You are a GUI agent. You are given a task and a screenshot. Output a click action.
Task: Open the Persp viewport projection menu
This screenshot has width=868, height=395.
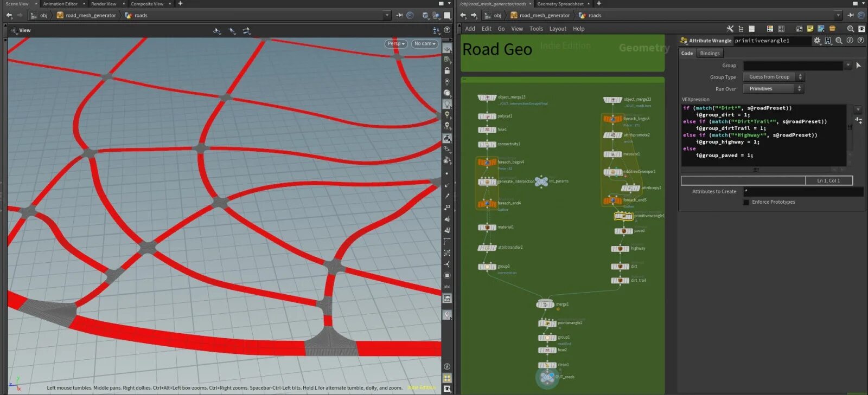click(x=396, y=43)
